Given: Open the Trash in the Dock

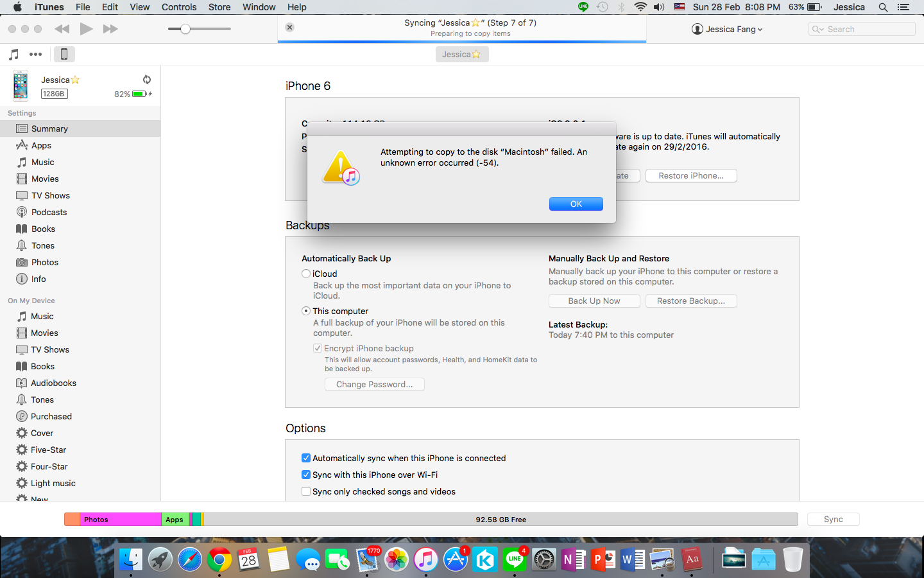Looking at the screenshot, I should tap(793, 559).
